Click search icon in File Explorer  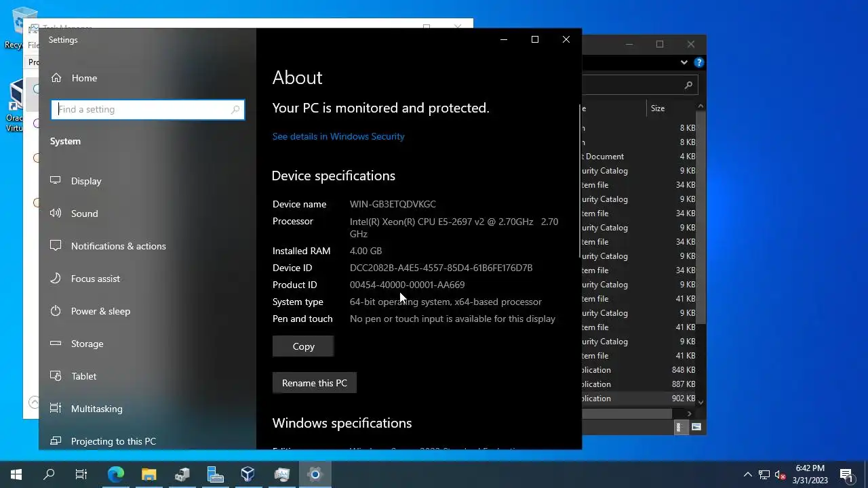[x=688, y=85]
